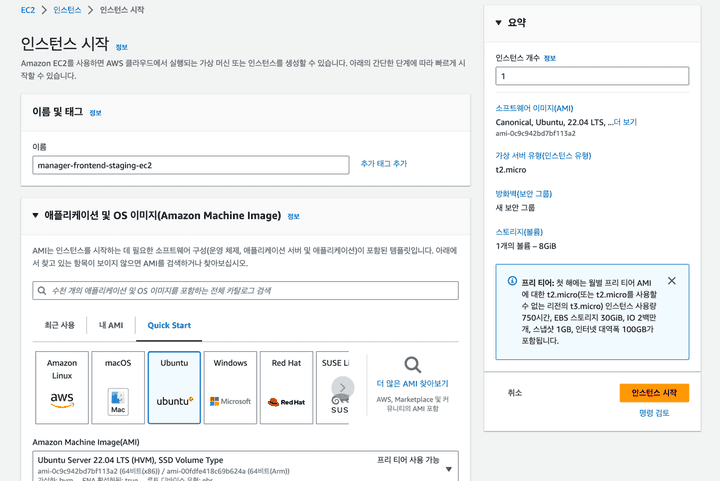Select the macOS AMI tile
The height and width of the screenshot is (481, 720).
(x=118, y=387)
